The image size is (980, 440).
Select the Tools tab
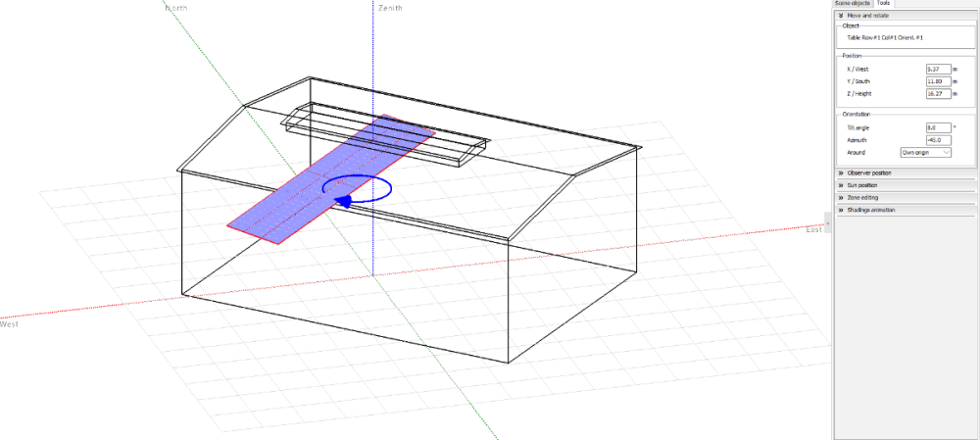[885, 4]
